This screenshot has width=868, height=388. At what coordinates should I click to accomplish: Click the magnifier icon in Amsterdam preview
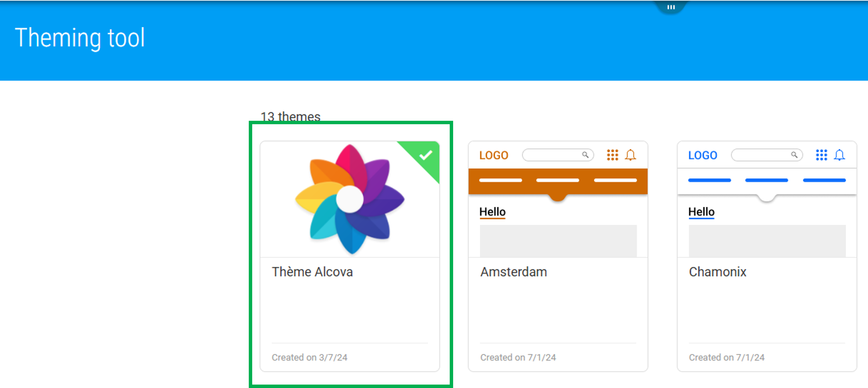pos(585,155)
